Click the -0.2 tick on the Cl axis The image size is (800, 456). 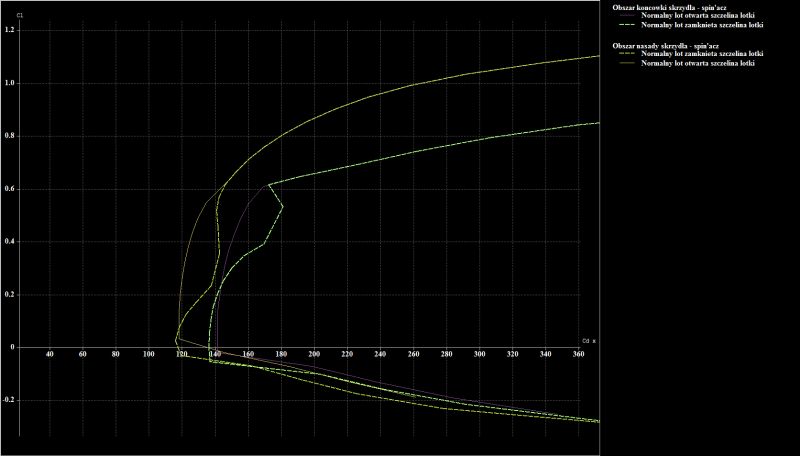click(x=9, y=400)
